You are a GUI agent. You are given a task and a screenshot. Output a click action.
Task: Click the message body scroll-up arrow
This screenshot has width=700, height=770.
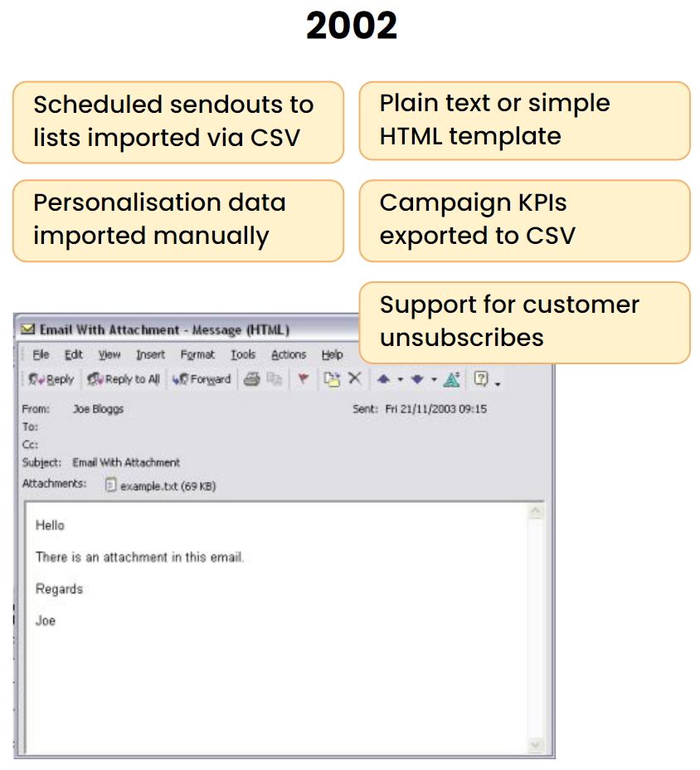536,512
